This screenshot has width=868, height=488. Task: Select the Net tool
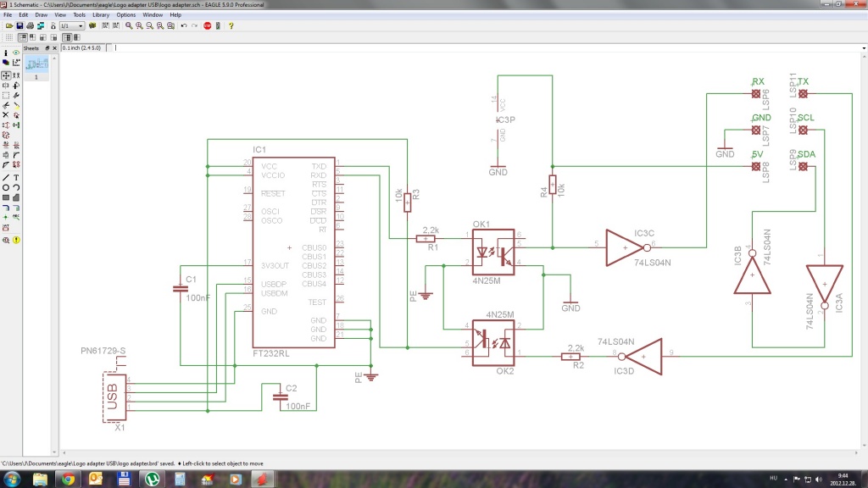click(16, 208)
